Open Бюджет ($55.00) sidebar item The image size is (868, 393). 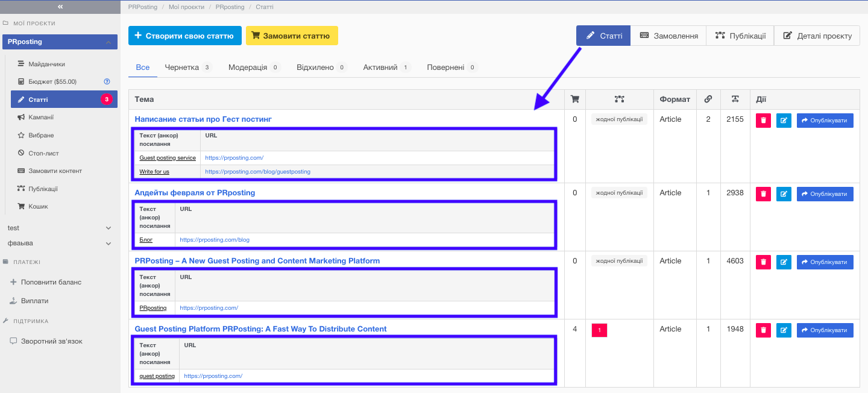(52, 81)
